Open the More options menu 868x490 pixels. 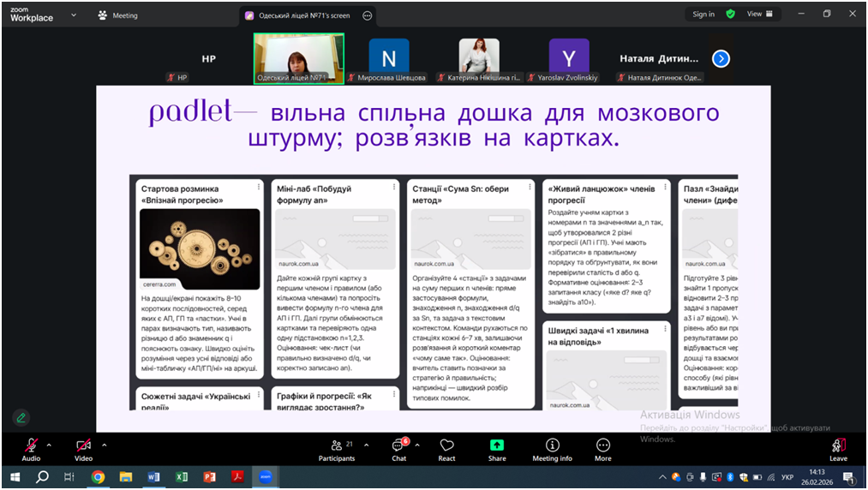coord(603,449)
